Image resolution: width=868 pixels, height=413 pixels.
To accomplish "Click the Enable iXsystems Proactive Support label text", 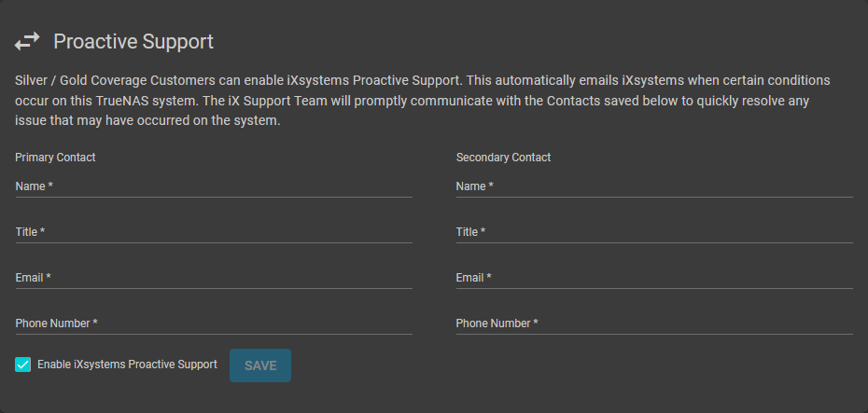I will 127,365.
